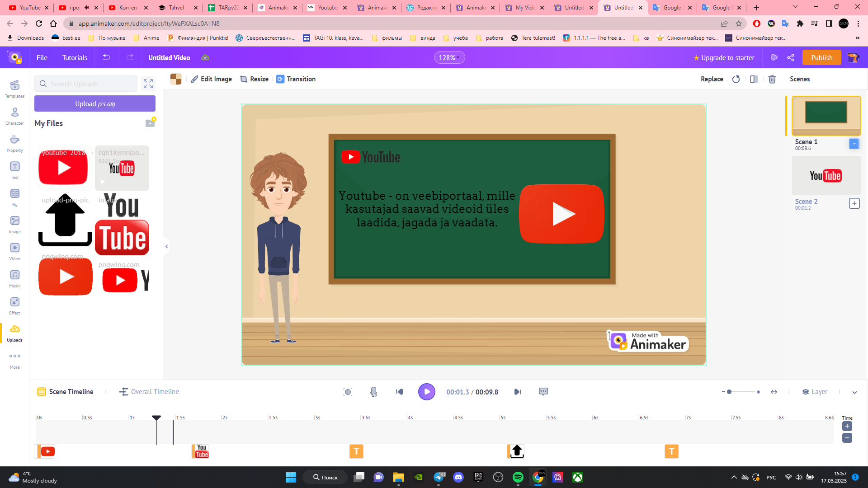868x488 pixels.
Task: Open the Image panel
Action: coord(14,224)
